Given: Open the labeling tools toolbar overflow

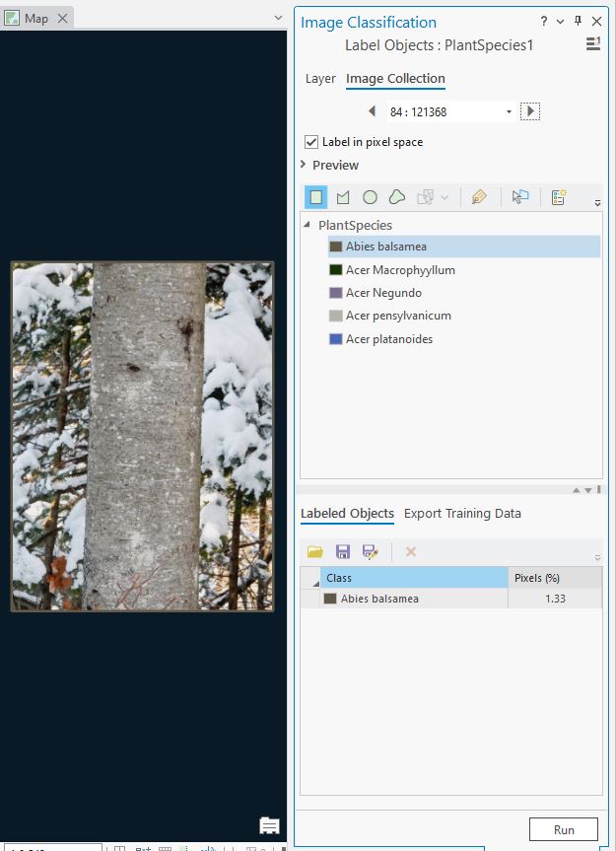Looking at the screenshot, I should (x=597, y=203).
